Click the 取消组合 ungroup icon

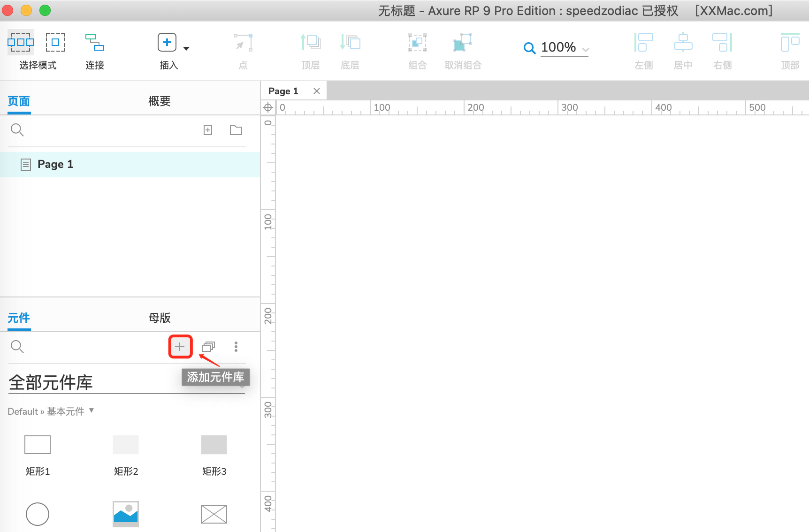(x=463, y=42)
